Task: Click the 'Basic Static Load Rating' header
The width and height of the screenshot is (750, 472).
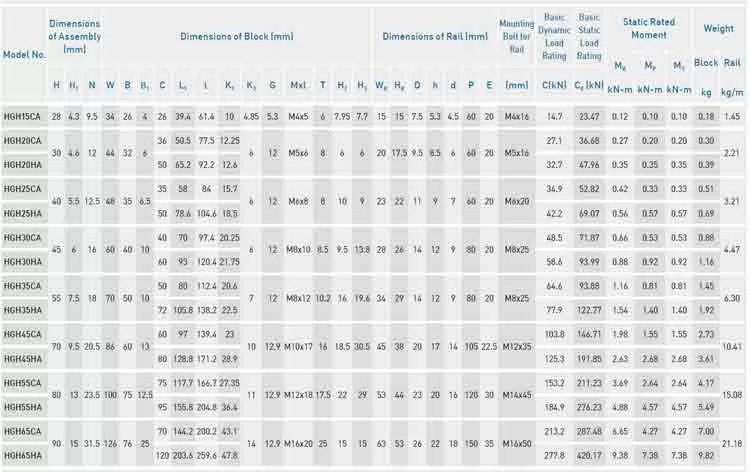Action: [589, 36]
